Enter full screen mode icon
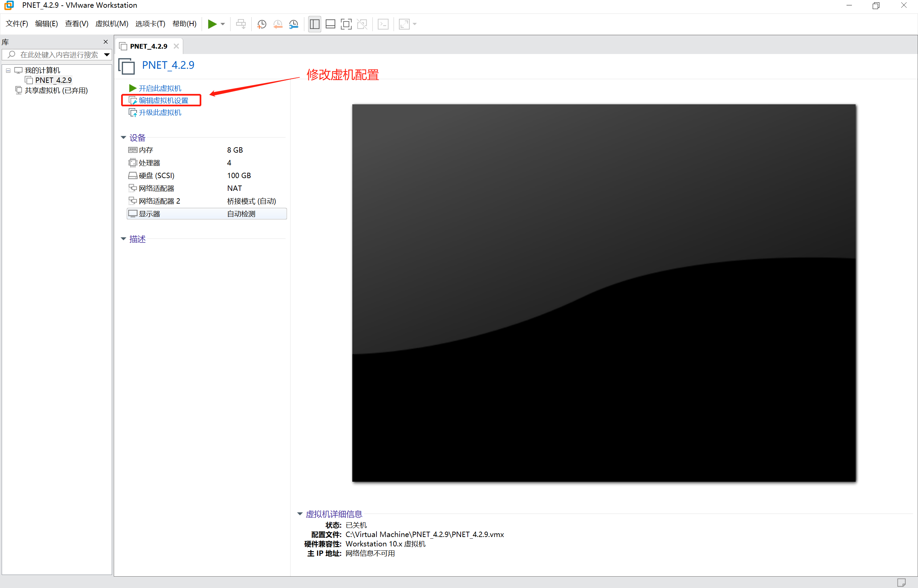The height and width of the screenshot is (588, 918). (346, 24)
